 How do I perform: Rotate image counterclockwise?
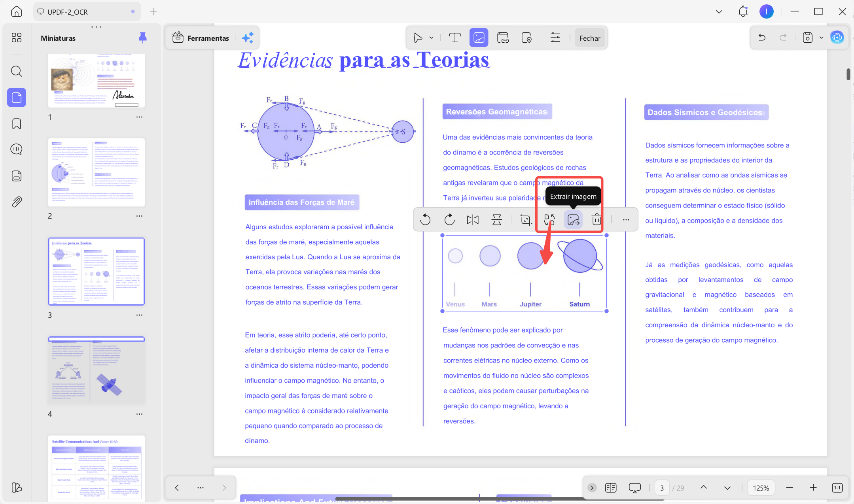pos(425,219)
